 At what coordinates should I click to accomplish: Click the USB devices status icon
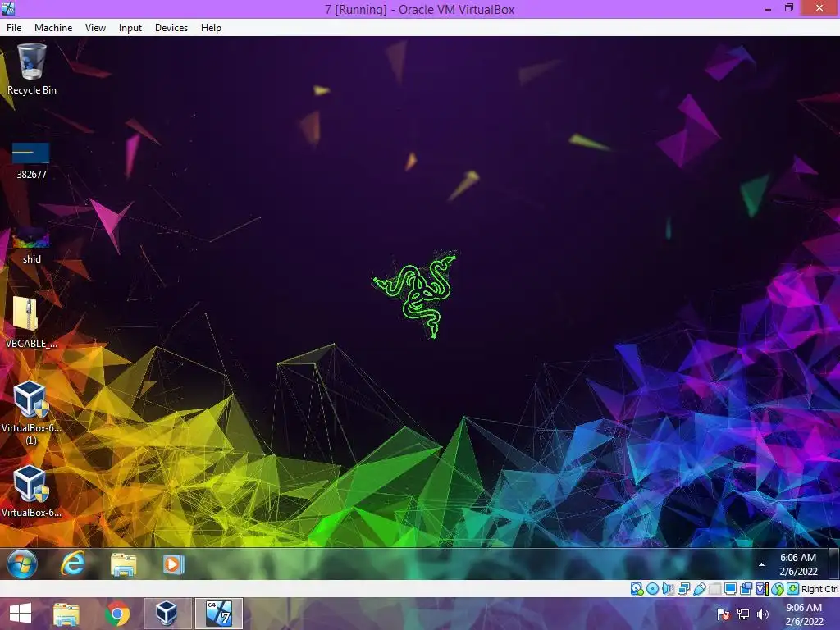(699, 589)
